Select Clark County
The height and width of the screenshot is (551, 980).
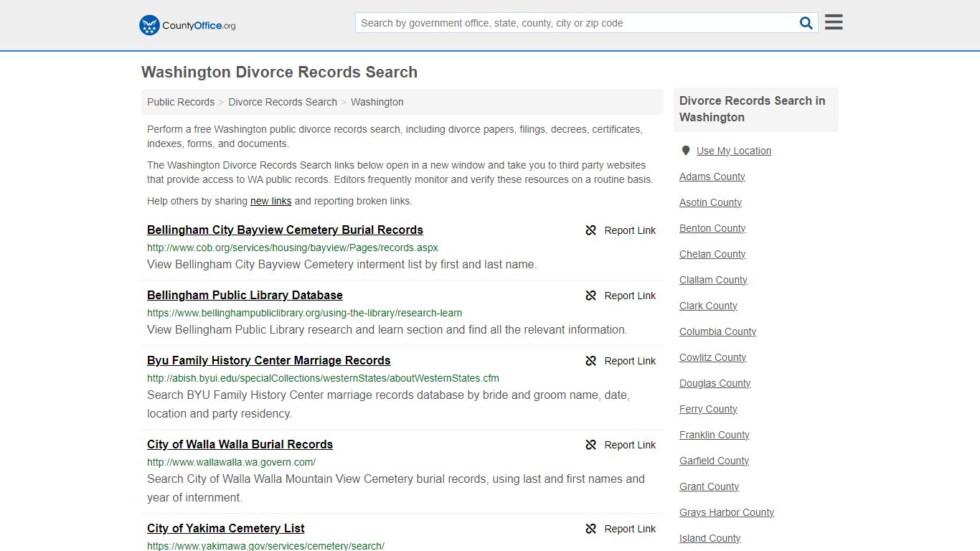pos(708,306)
